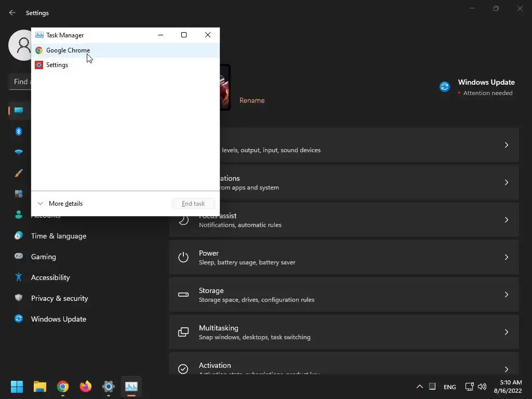This screenshot has width=532, height=399.
Task: Maximize the Task Manager window
Action: 184,35
